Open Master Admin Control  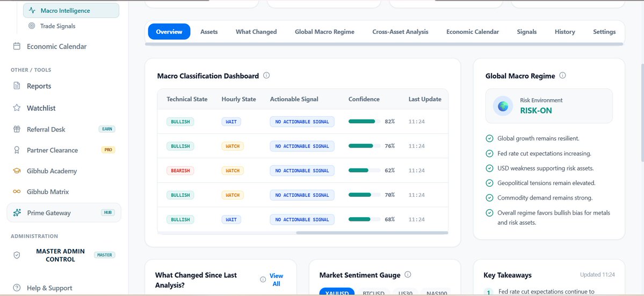point(60,255)
